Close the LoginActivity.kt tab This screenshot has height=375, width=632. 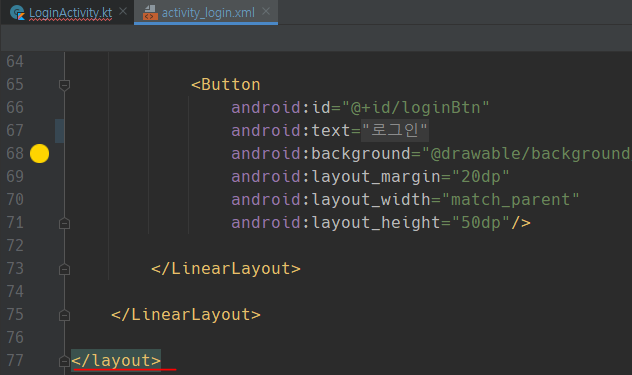click(x=123, y=12)
